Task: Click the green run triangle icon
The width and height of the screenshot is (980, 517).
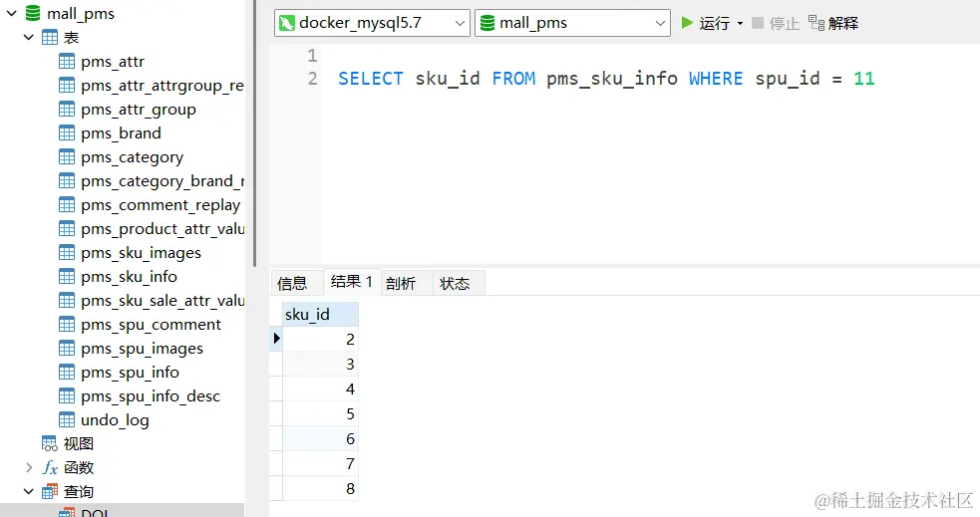Action: coord(687,23)
